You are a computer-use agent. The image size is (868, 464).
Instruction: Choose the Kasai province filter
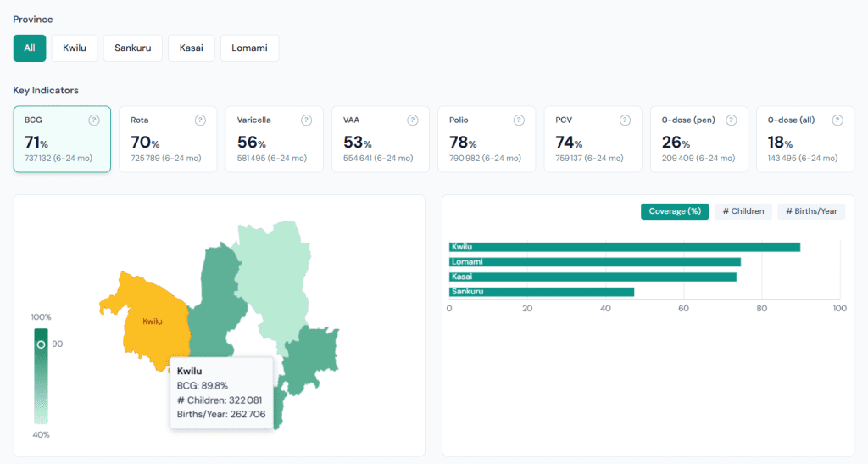(x=192, y=48)
